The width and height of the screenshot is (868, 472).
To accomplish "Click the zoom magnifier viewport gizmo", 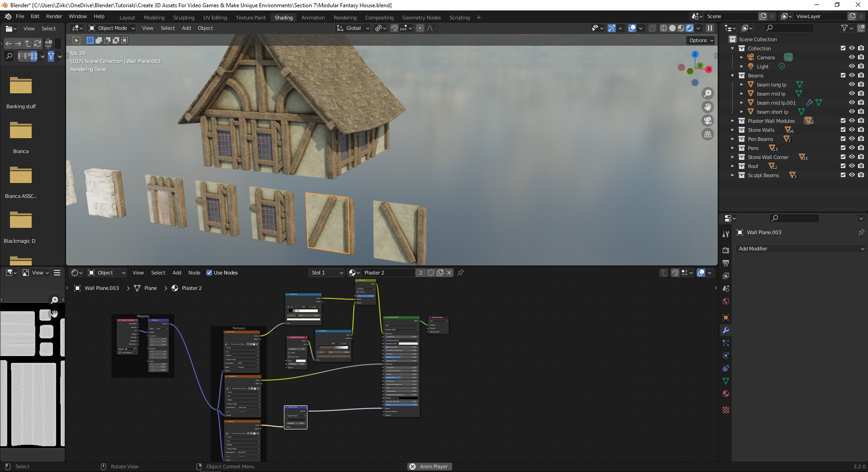I will pyautogui.click(x=707, y=93).
